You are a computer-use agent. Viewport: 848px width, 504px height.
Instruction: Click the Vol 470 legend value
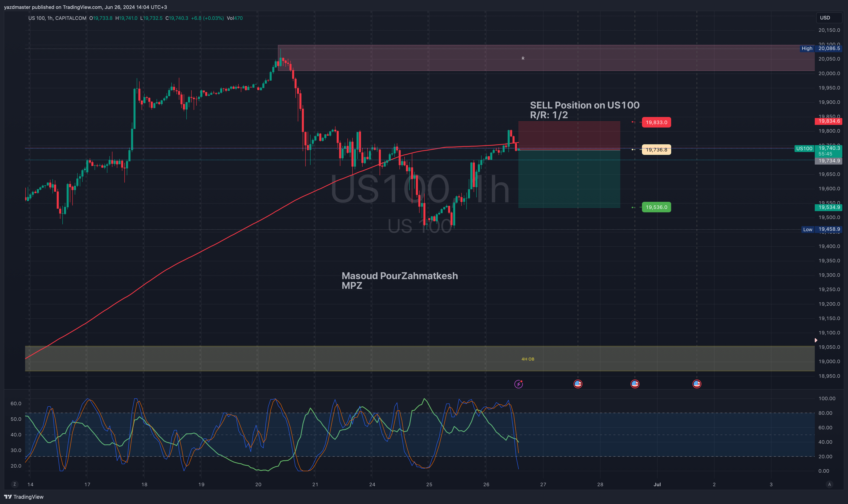[235, 18]
